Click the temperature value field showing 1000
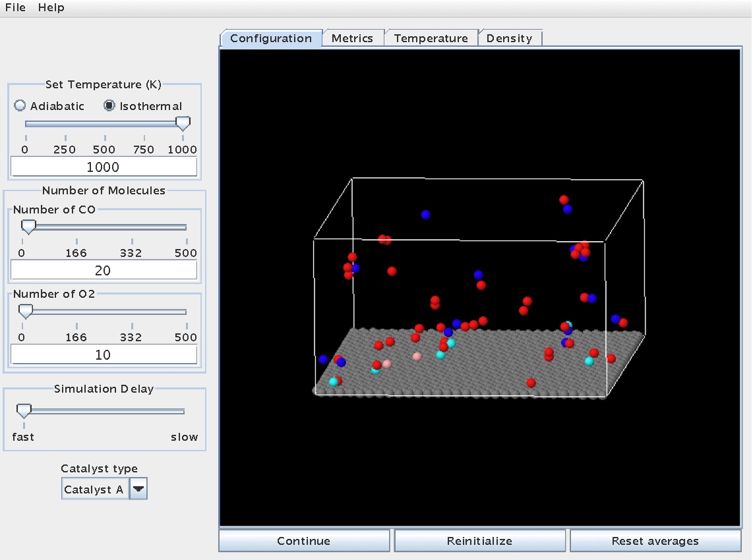Screen dimensions: 753x560 click(x=104, y=167)
